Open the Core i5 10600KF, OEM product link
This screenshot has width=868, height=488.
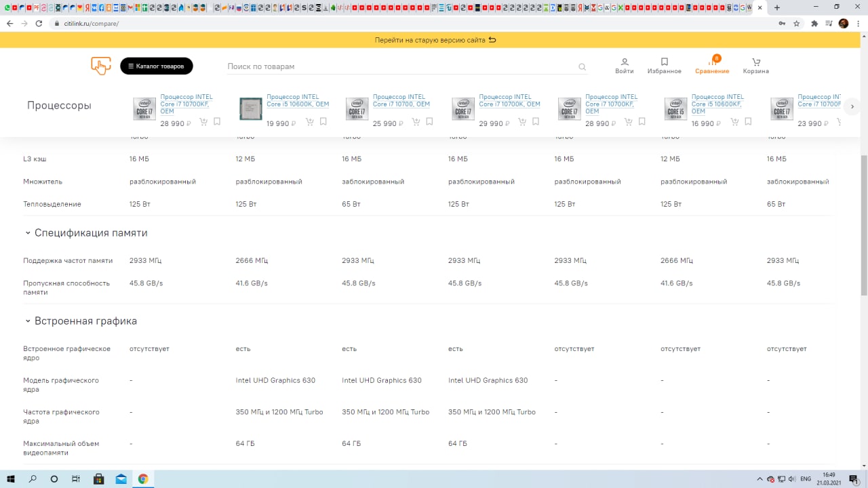point(717,104)
